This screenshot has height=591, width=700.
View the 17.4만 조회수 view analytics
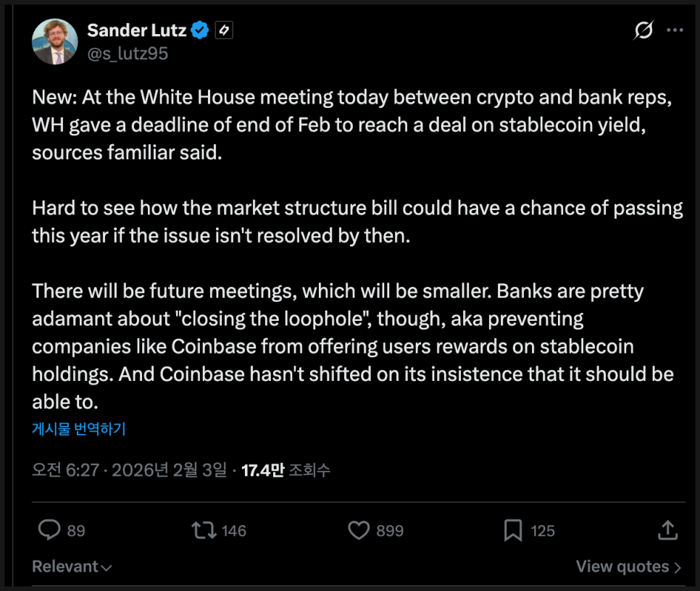[286, 470]
